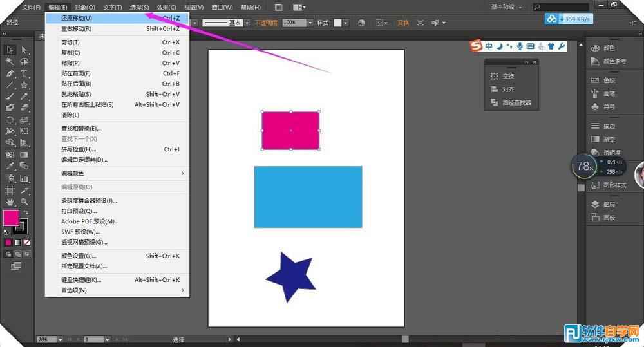The image size is (644, 347).
Task: Select the Column Graph tool
Action: click(24, 178)
